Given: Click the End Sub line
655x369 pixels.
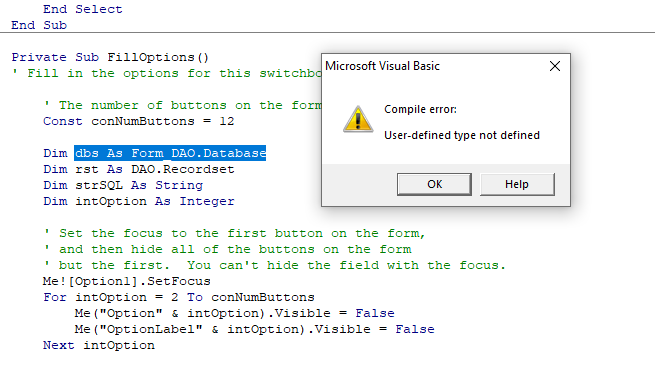Looking at the screenshot, I should pyautogui.click(x=39, y=25).
